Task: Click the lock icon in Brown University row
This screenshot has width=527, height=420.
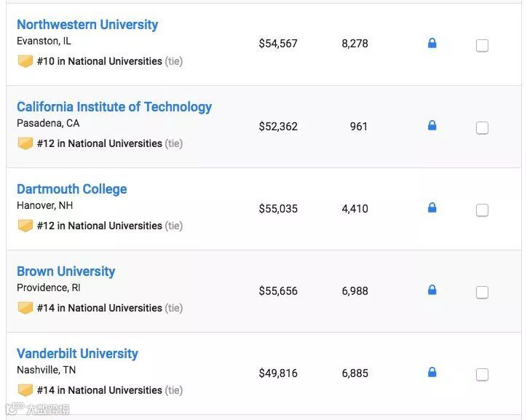Action: (432, 290)
